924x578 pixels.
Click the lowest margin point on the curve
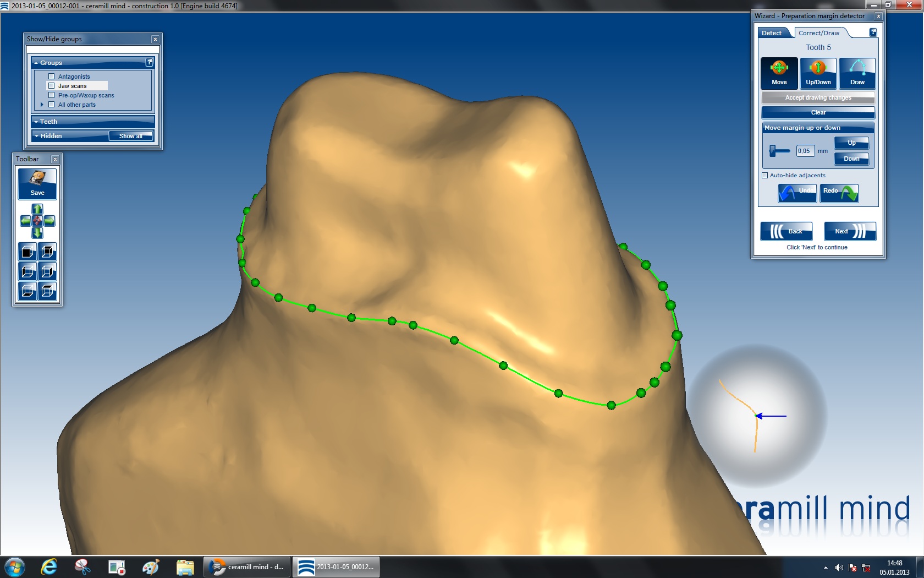tap(611, 405)
